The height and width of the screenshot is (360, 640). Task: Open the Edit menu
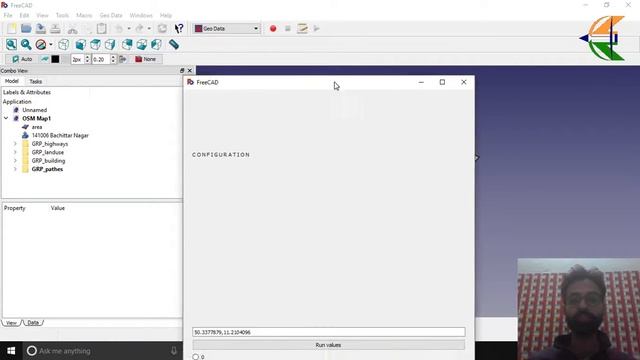[24, 15]
